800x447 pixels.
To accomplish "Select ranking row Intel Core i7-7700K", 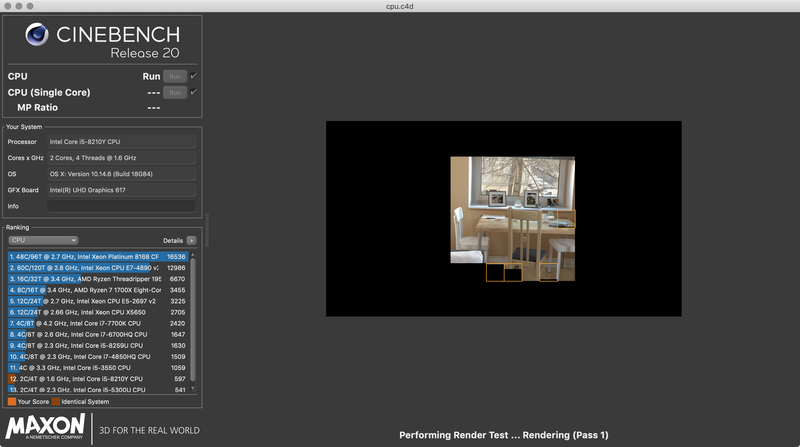I will click(x=98, y=324).
